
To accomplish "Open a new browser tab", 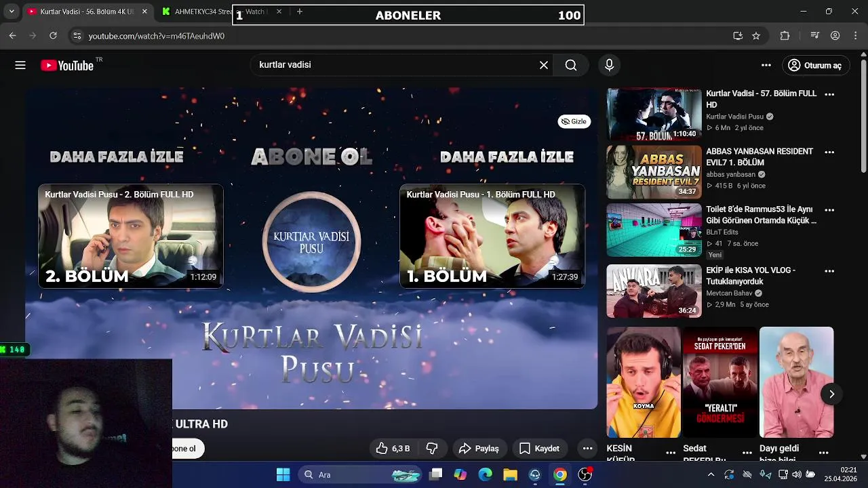I will [300, 12].
